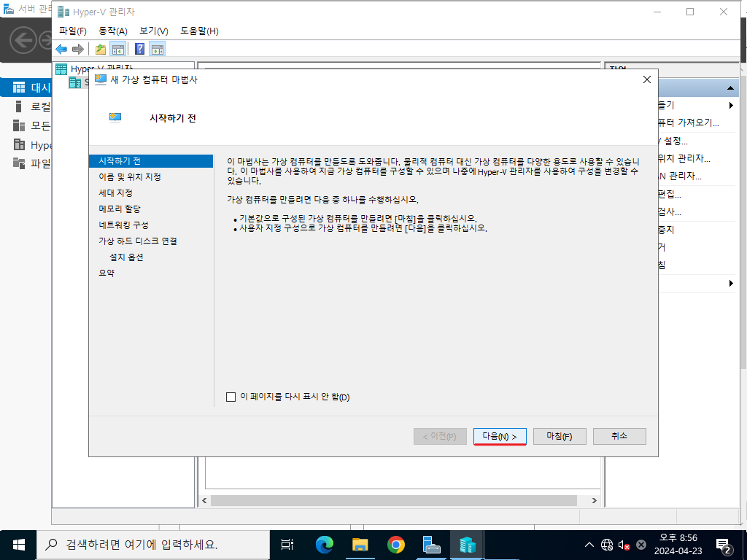Click the muted volume icon in system tray

tap(624, 545)
